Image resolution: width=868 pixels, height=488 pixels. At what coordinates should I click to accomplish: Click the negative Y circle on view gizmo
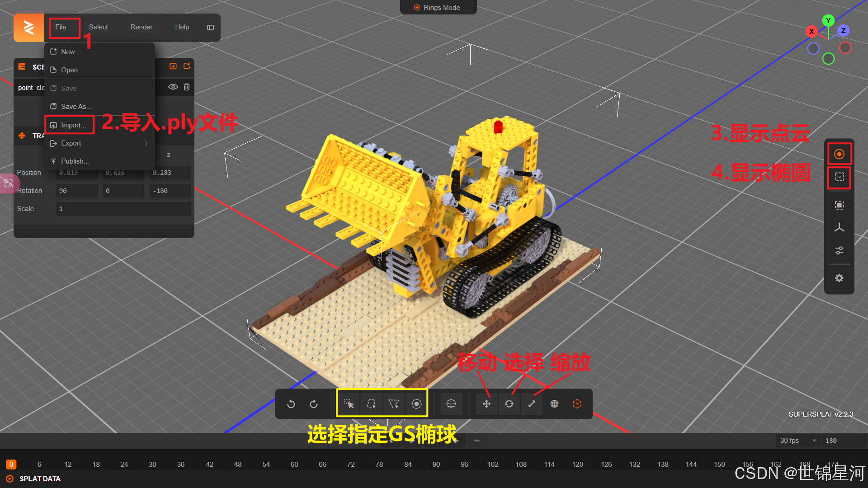[x=828, y=58]
